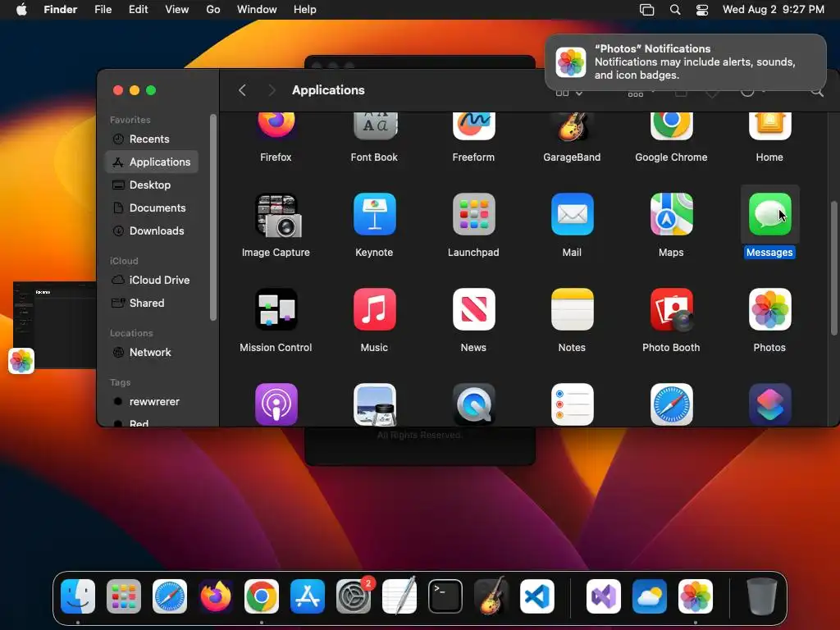Open the Weather app from the Dock
840x630 pixels.
click(x=650, y=596)
